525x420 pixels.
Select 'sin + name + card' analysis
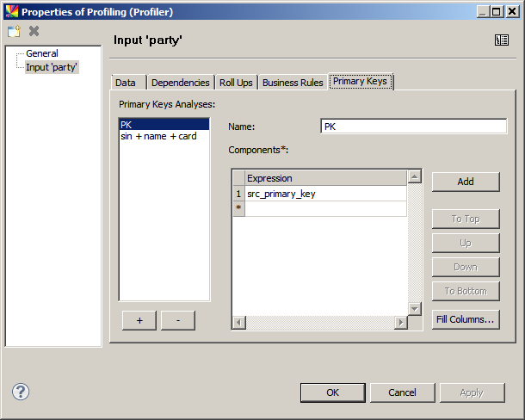[158, 136]
